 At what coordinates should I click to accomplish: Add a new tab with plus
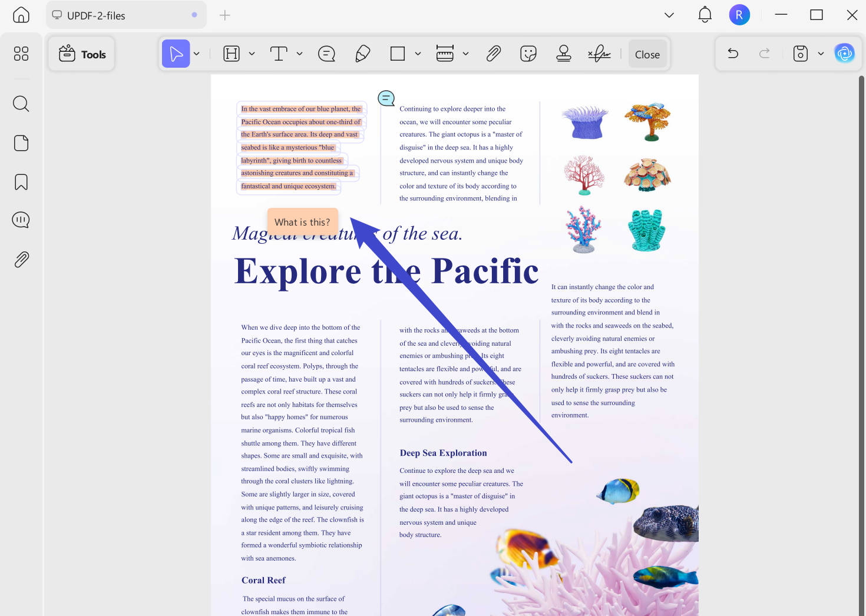[224, 15]
